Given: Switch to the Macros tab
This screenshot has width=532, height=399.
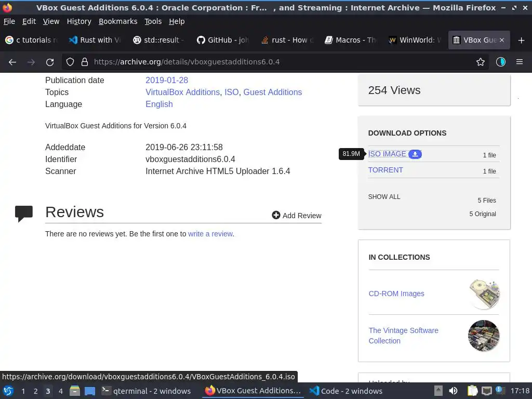Looking at the screenshot, I should [351, 40].
